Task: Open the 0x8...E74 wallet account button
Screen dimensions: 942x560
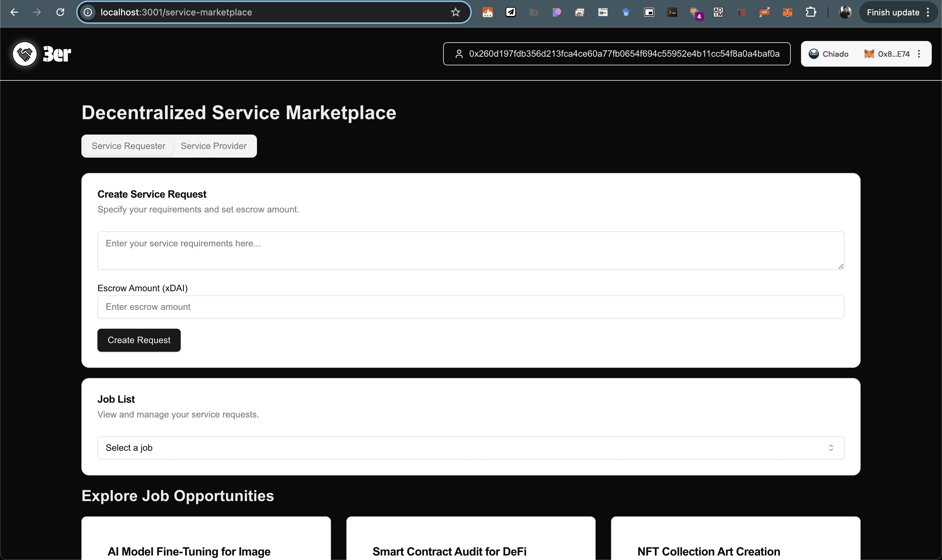Action: coord(887,54)
